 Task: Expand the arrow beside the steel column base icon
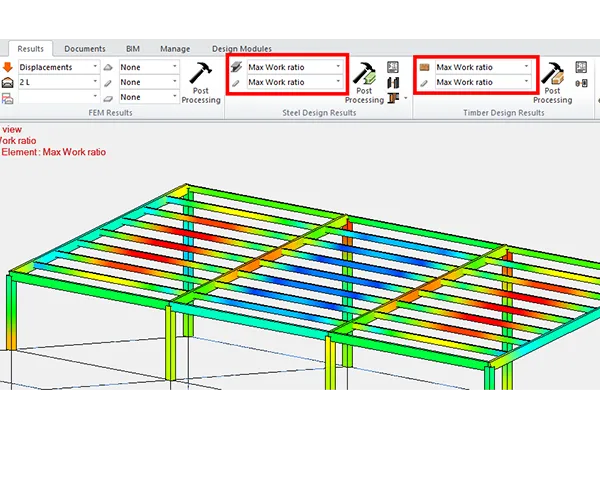(406, 98)
